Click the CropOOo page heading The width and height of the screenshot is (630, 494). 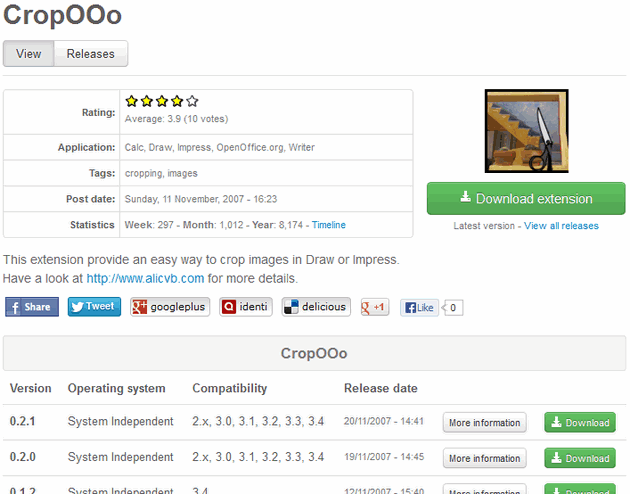[62, 15]
